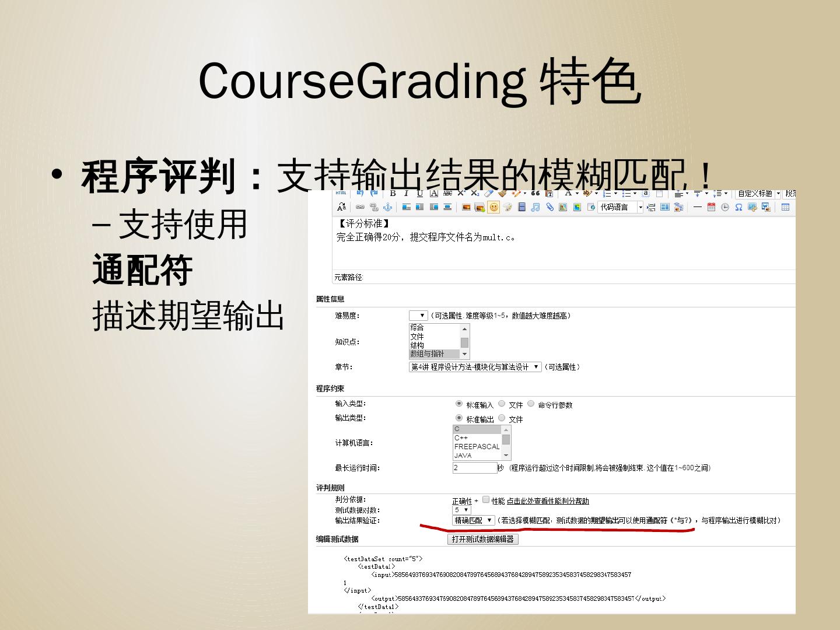This screenshot has width=840, height=630.
Task: Click the 知识点 list scrollbar thumb
Action: [x=465, y=342]
